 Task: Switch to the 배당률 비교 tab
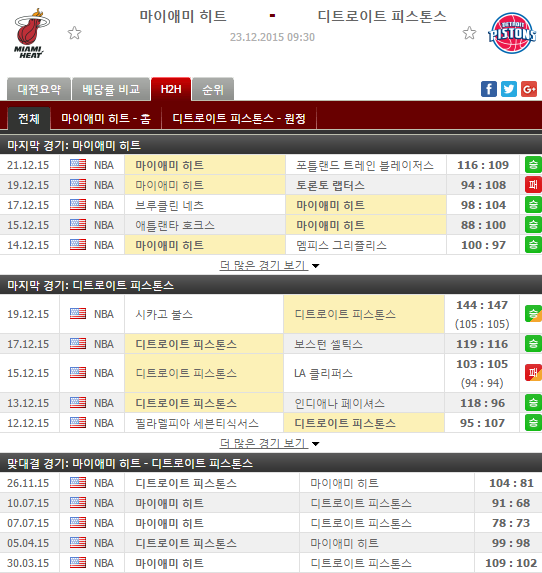coord(111,89)
